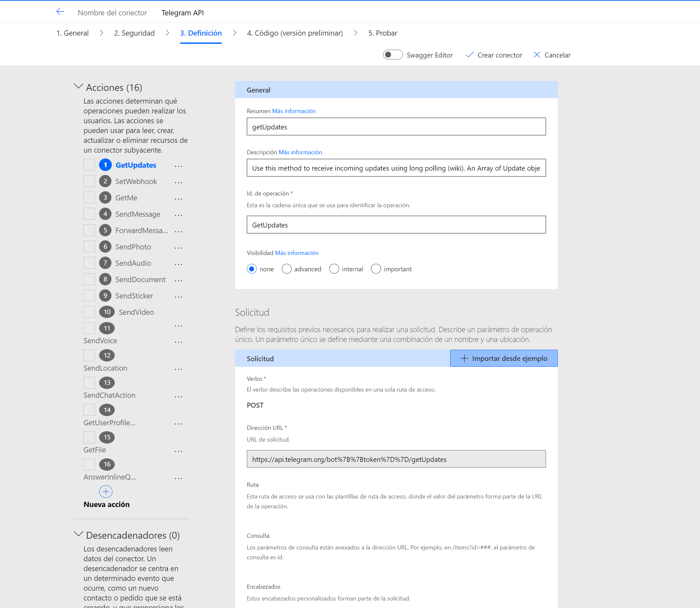The height and width of the screenshot is (608, 700).
Task: Click the Id. de operación field
Action: pyautogui.click(x=396, y=225)
